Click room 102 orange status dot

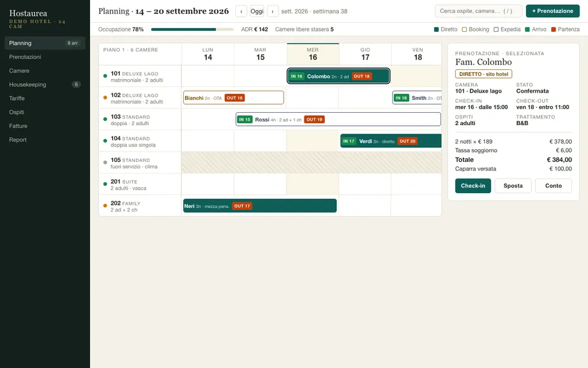click(x=105, y=98)
